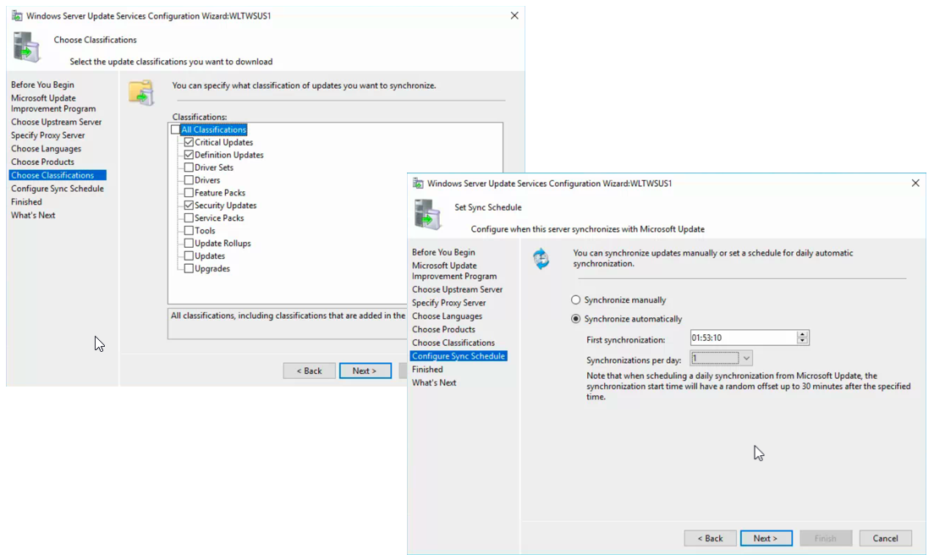Select Choose Languages in Sync Schedule window
Viewport: 934px width, 560px height.
coord(447,316)
